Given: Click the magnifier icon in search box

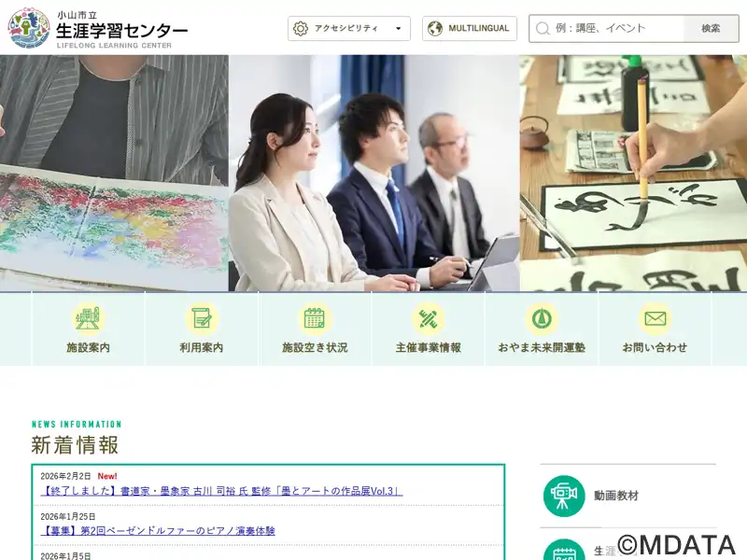Looking at the screenshot, I should (x=543, y=29).
